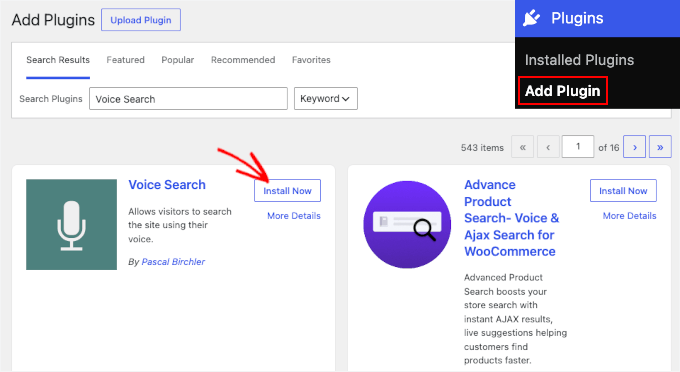
Task: Install Advance Product Search plugin
Action: click(x=623, y=191)
